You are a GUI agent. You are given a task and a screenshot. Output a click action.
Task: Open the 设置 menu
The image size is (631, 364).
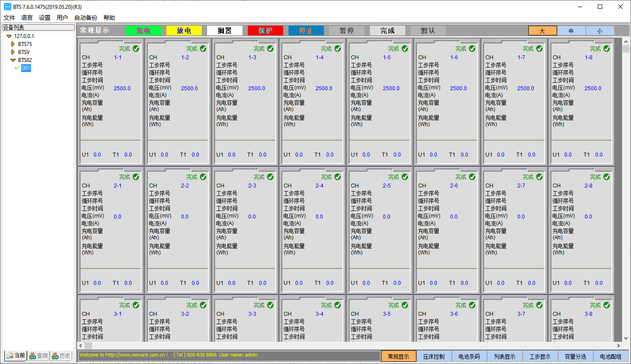coord(45,18)
